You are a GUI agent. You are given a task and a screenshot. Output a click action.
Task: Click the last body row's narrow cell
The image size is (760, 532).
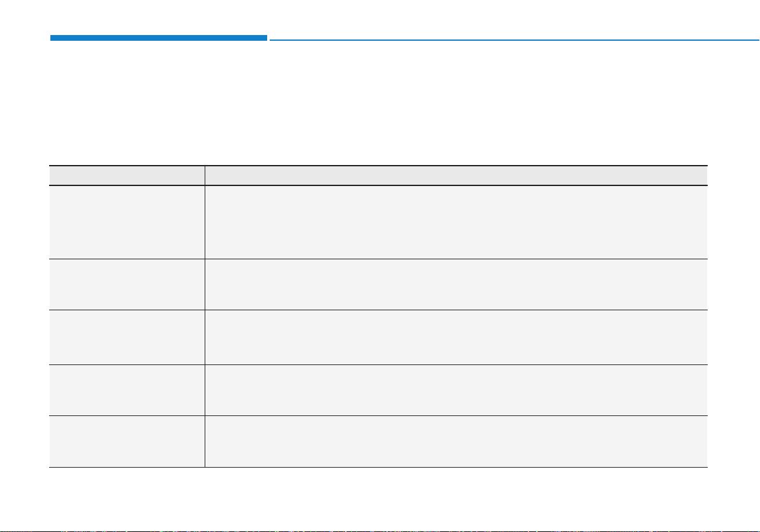click(127, 442)
